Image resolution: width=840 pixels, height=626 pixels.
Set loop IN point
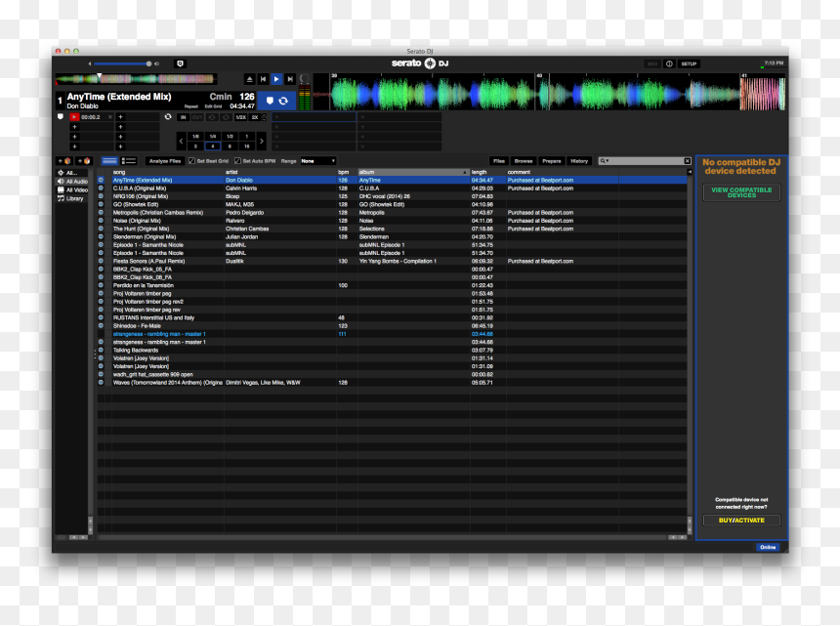[184, 117]
